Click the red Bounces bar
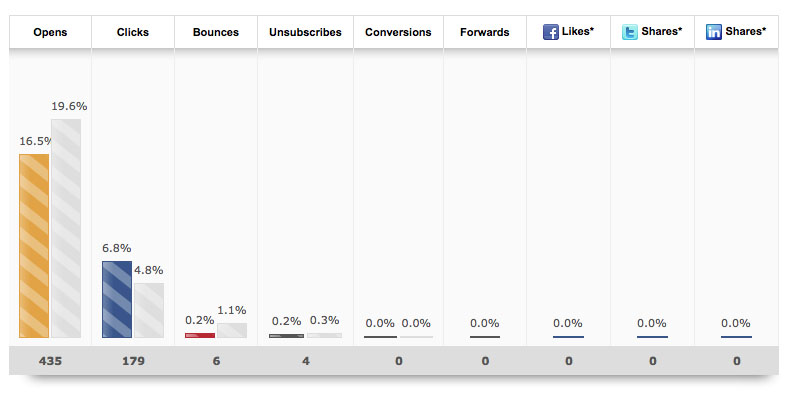This screenshot has width=792, height=400. (x=200, y=335)
